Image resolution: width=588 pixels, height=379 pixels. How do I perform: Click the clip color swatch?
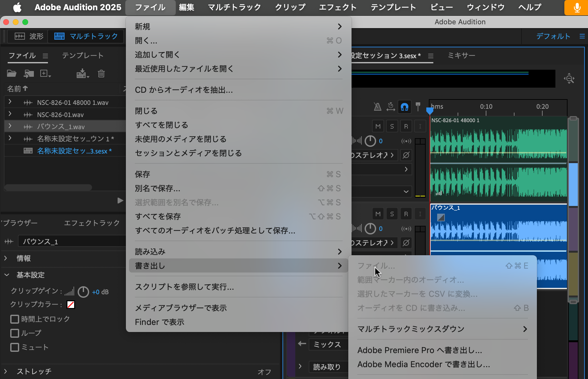(71, 304)
